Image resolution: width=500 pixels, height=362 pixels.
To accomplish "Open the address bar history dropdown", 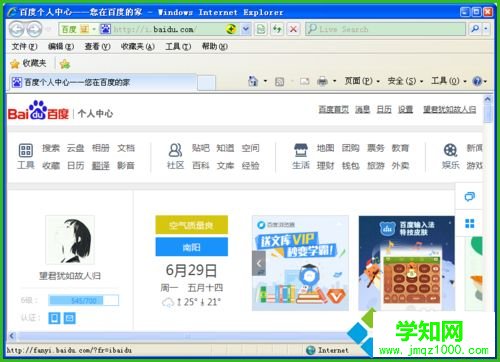I will pyautogui.click(x=246, y=29).
